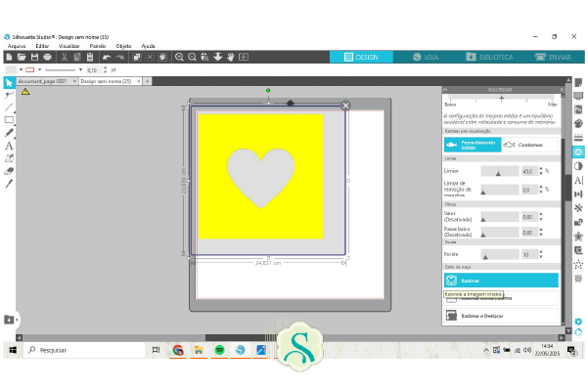Open the Painéis menu
The width and height of the screenshot is (588, 391).
tap(98, 46)
